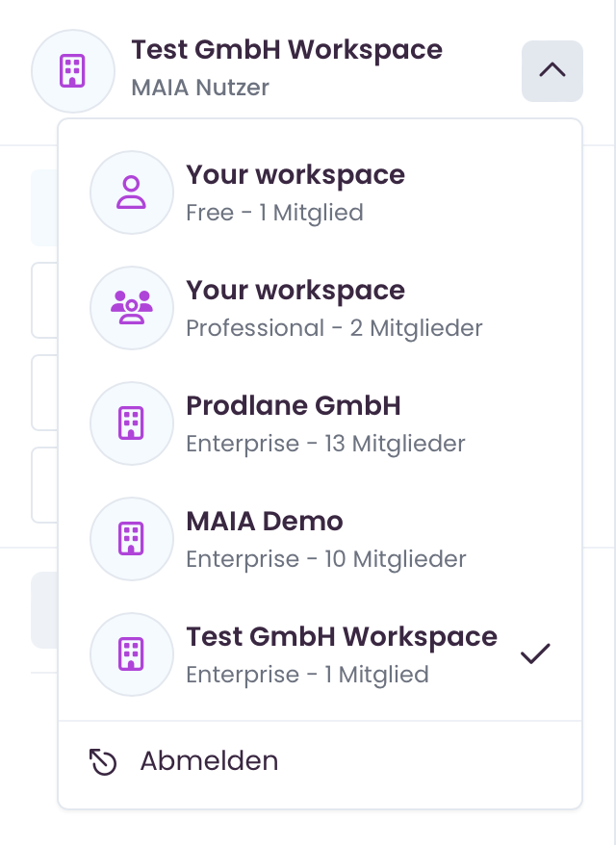
Task: Click the Enterprise - 10 Mitglieder subtitle
Action: [326, 559]
